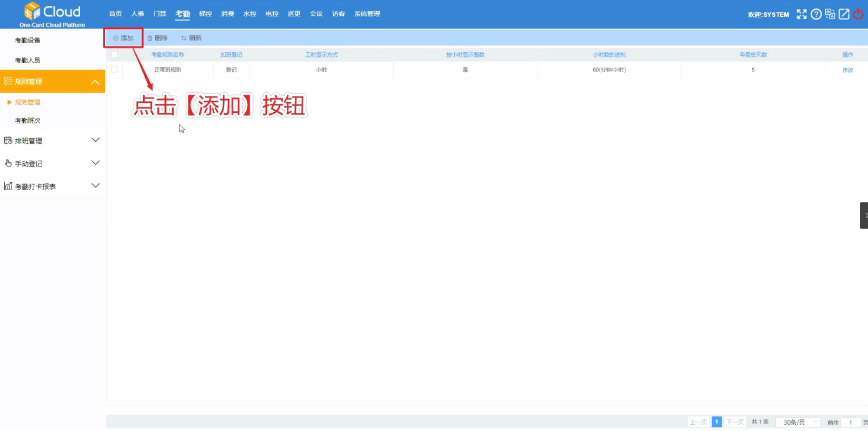Click the language translation icon
Image resolution: width=868 pixels, height=431 pixels.
830,14
